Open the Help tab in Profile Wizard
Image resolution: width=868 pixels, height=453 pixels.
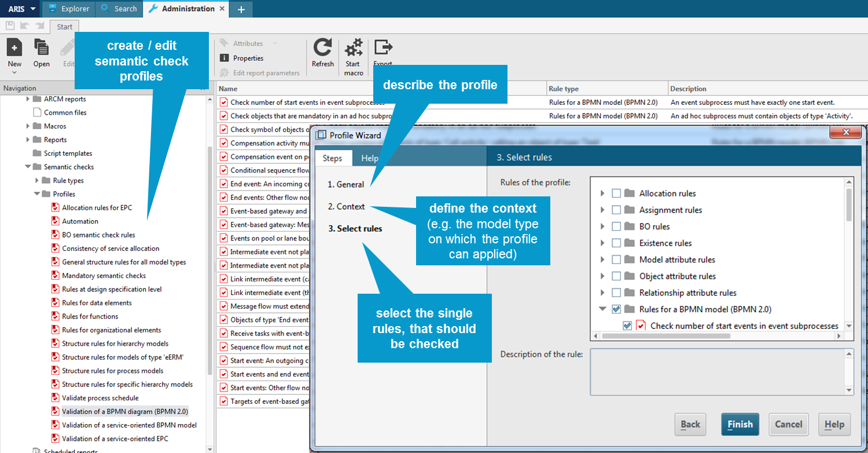370,158
